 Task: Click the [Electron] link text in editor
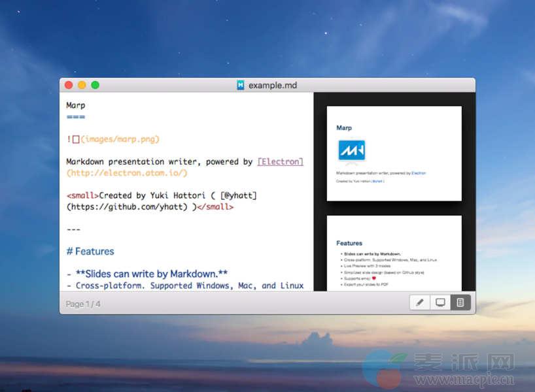[280, 161]
